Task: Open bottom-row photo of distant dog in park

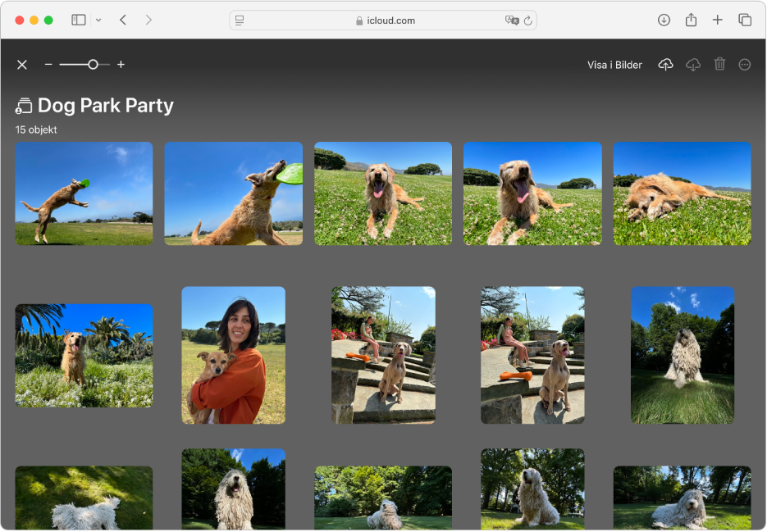Action: click(383, 498)
